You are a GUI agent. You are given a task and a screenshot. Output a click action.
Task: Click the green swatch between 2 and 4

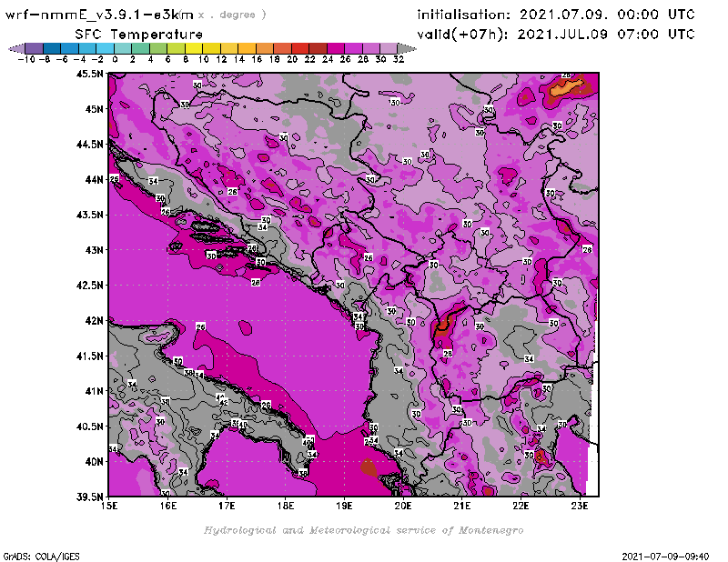141,48
